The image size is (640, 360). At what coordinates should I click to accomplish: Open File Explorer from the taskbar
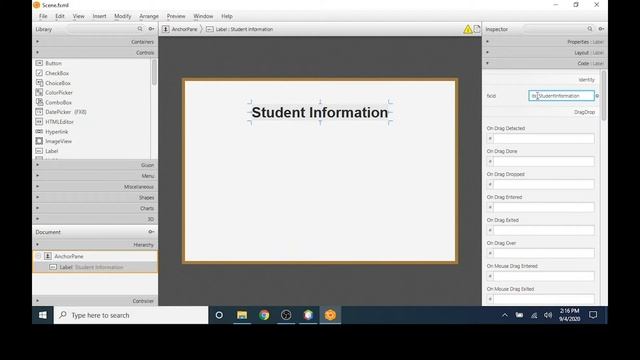pyautogui.click(x=242, y=315)
